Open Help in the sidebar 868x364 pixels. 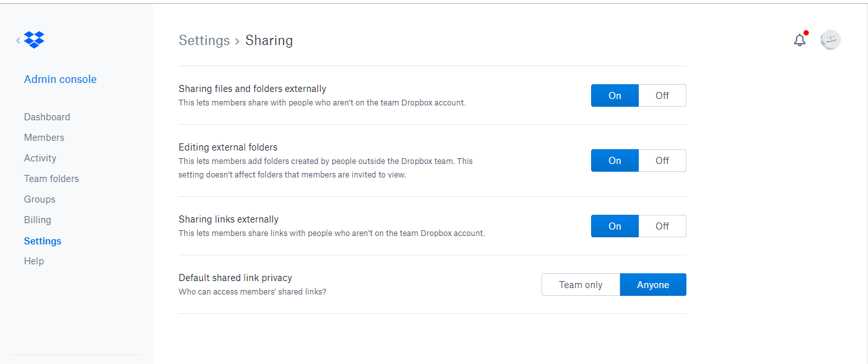click(34, 261)
